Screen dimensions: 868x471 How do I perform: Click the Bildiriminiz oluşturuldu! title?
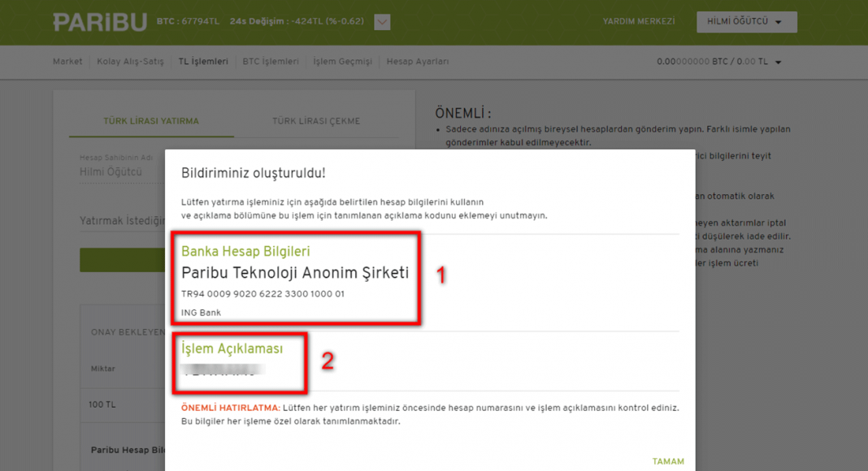point(254,174)
